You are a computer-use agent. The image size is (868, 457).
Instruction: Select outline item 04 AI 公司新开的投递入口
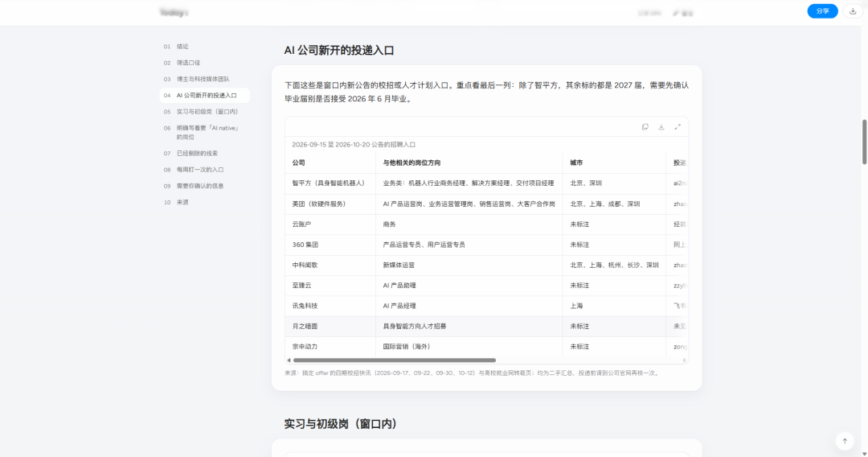pos(204,95)
